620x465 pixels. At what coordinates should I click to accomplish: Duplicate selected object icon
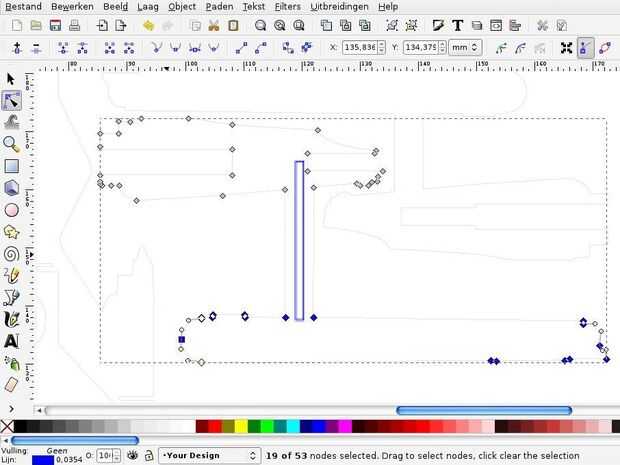click(x=326, y=26)
